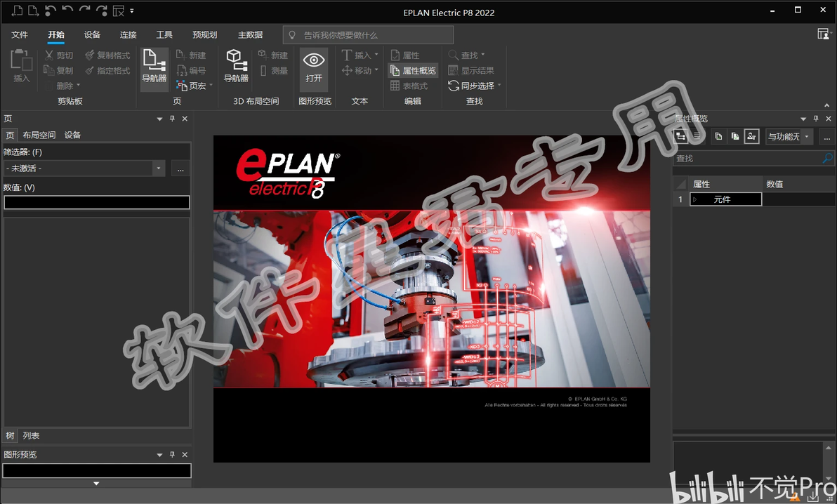Click the 告诉我你想要做什么 search box

[x=369, y=34]
